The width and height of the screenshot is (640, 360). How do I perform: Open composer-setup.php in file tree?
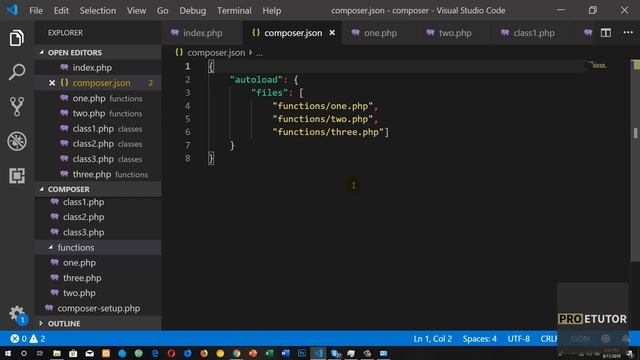point(98,308)
